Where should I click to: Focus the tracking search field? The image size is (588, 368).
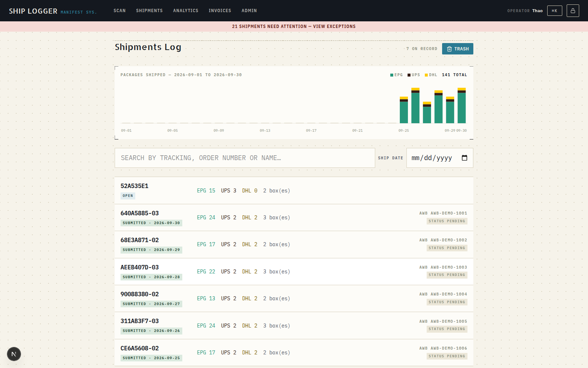(x=245, y=158)
